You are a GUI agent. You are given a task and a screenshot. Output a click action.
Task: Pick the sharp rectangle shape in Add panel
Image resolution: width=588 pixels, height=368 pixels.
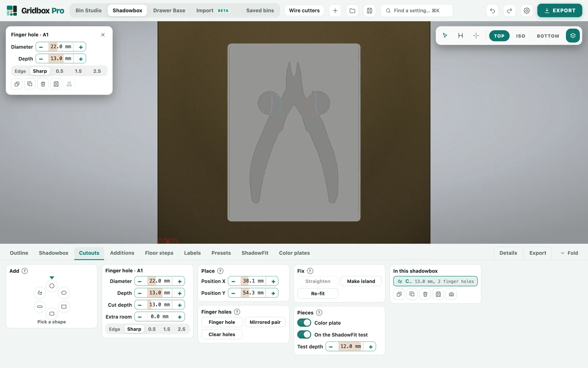point(64,307)
